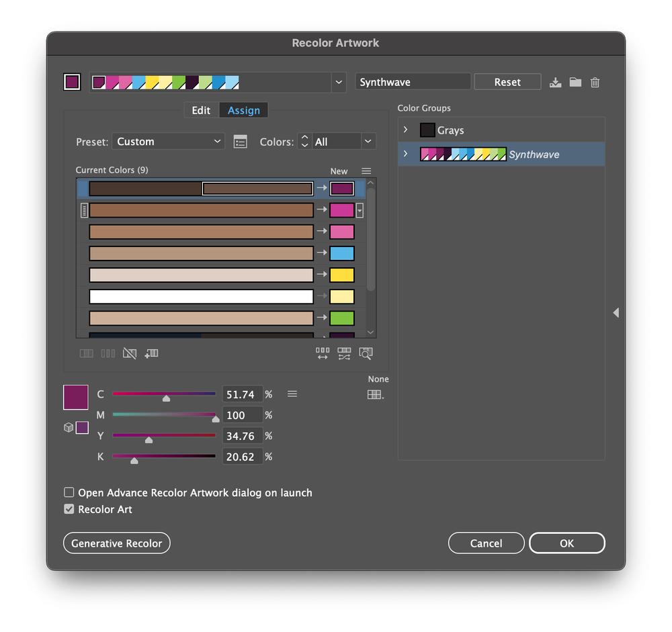Hide color group storage arrow
This screenshot has height=632, width=672.
tap(616, 313)
